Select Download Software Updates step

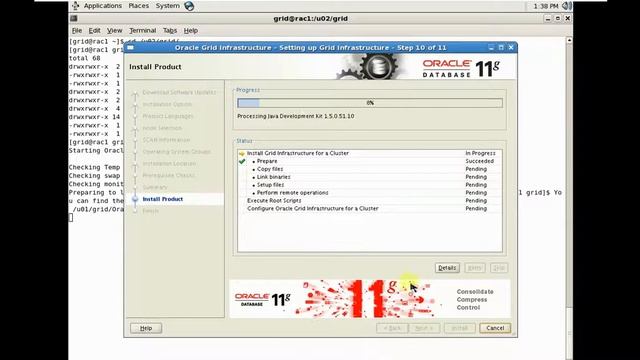point(179,92)
